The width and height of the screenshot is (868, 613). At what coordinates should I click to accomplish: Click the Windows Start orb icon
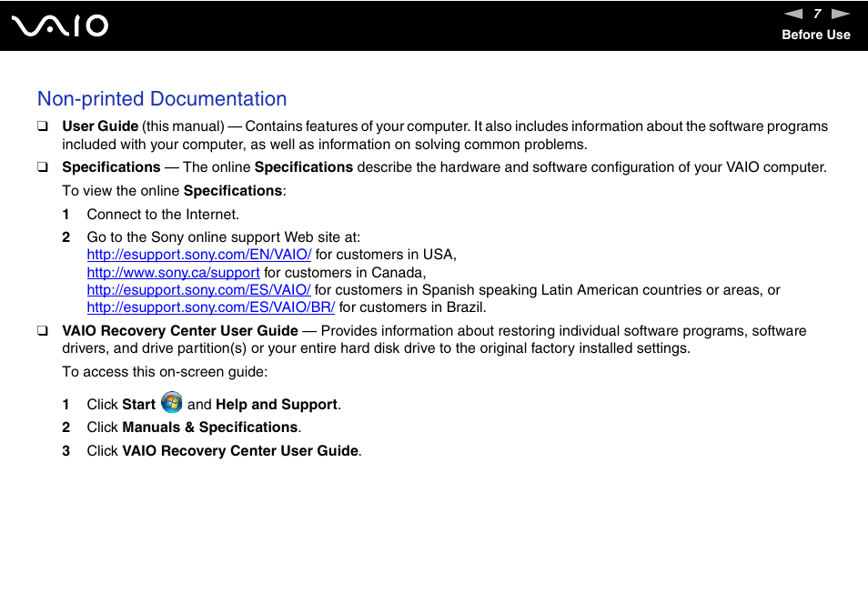pyautogui.click(x=172, y=402)
